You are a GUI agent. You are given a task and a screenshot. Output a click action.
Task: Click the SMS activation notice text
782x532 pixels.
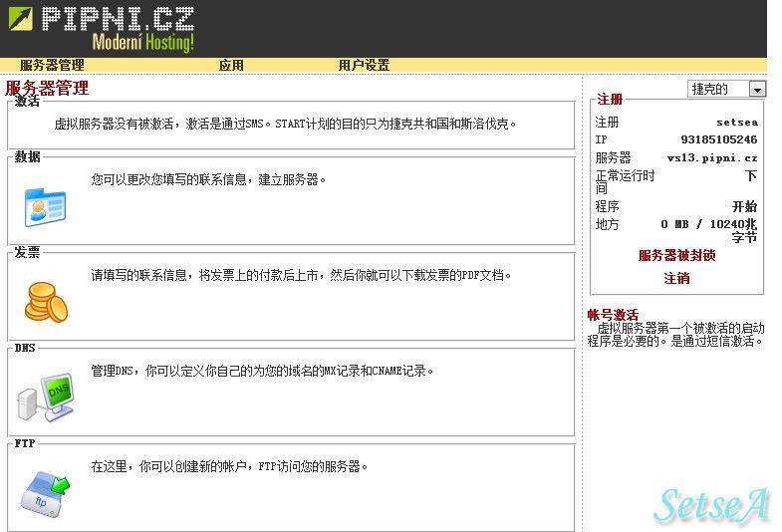tap(285, 124)
